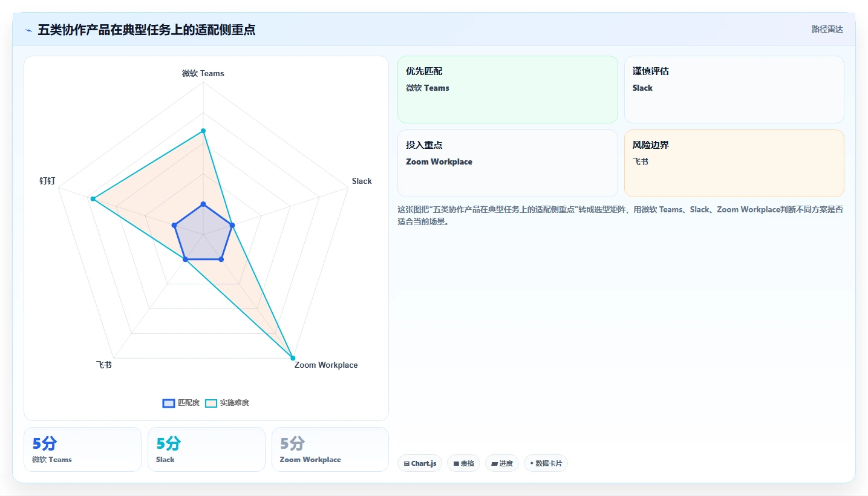Open the 风险边界 card

click(x=734, y=163)
